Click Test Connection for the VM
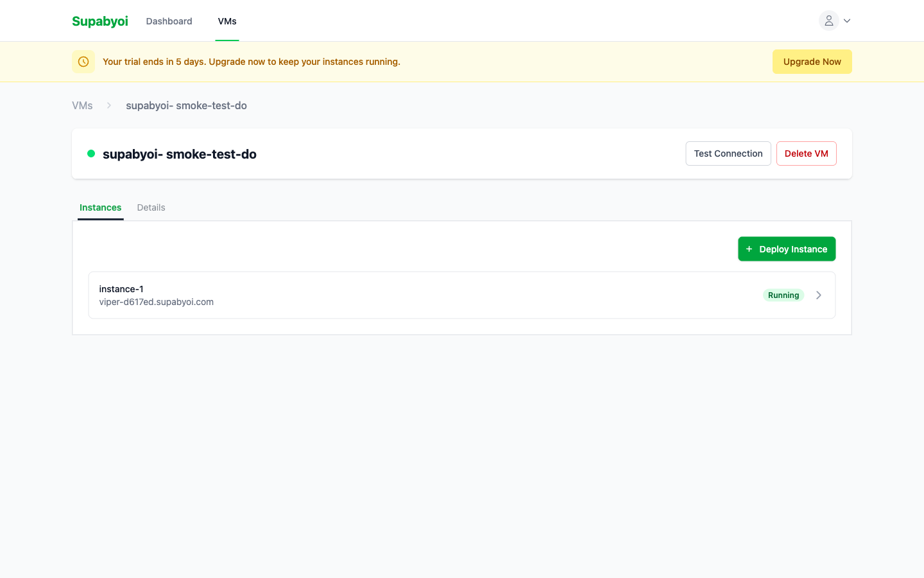924x578 pixels. point(728,153)
